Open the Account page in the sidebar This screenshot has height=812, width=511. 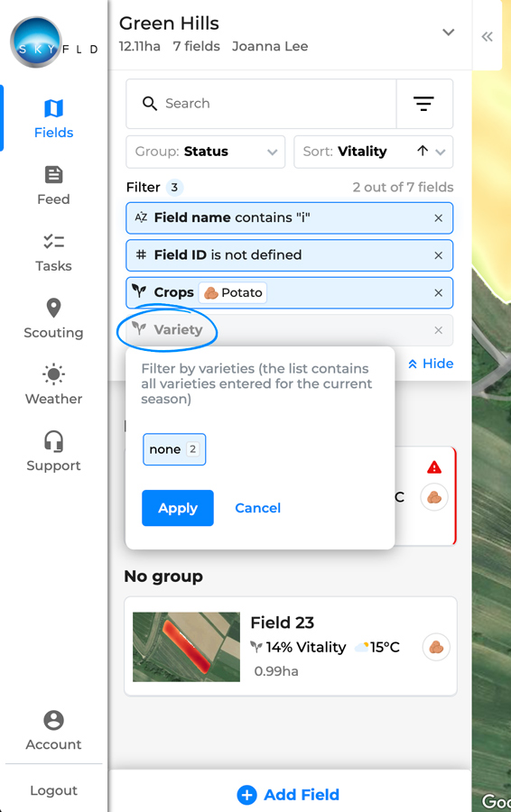(x=53, y=731)
